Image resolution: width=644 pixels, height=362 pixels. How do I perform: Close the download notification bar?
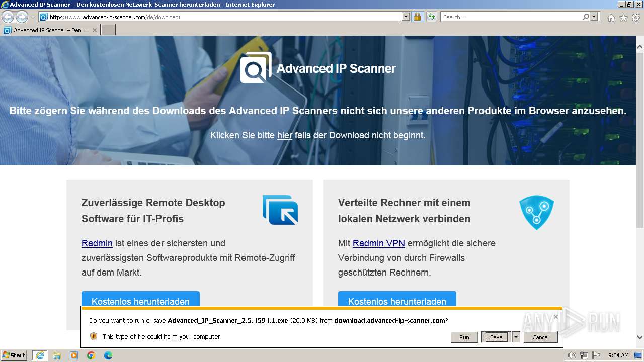[x=555, y=317]
